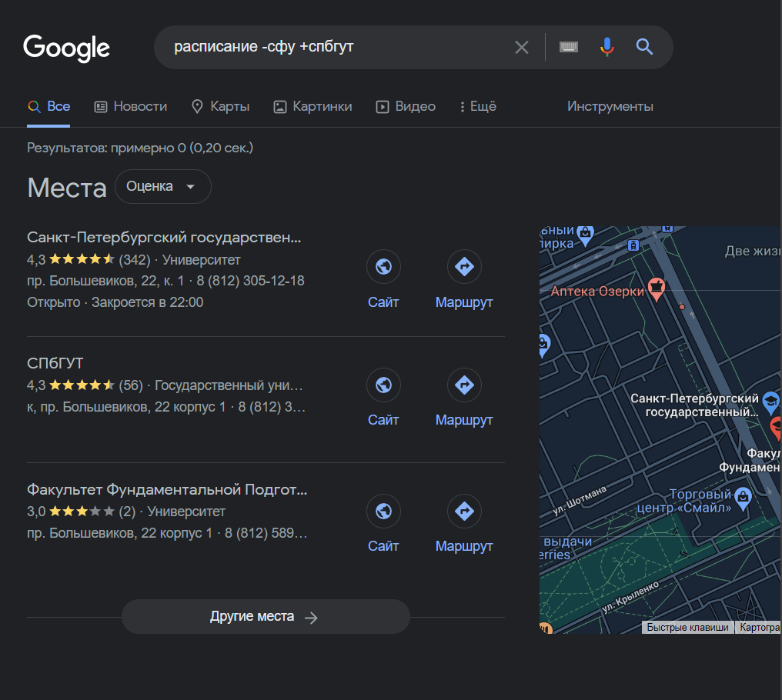Click globe icon for Санкт-Петербургский государствен...
782x700 pixels.
pyautogui.click(x=383, y=266)
